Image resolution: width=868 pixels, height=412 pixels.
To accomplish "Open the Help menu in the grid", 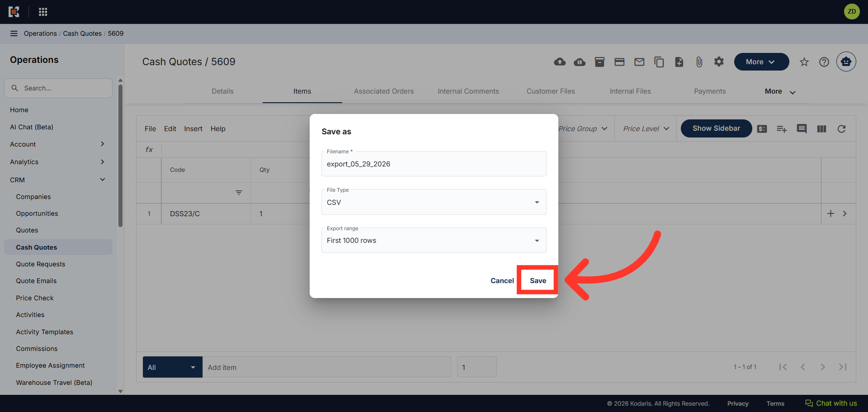I will [x=218, y=129].
